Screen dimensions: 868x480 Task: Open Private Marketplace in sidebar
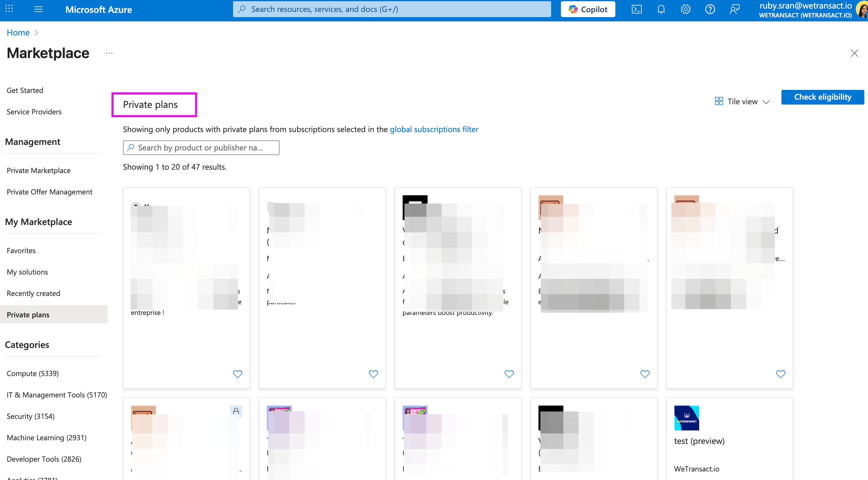click(39, 170)
